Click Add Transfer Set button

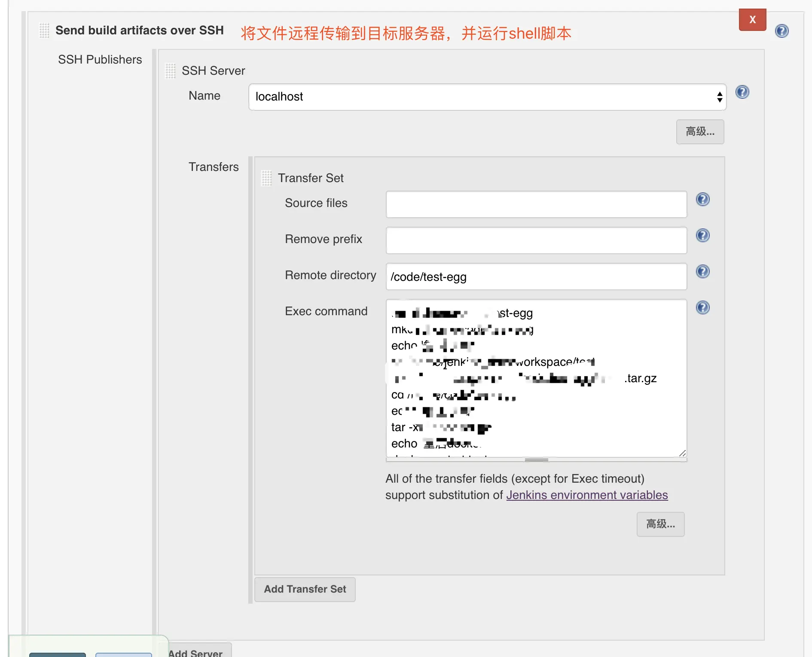pyautogui.click(x=305, y=590)
